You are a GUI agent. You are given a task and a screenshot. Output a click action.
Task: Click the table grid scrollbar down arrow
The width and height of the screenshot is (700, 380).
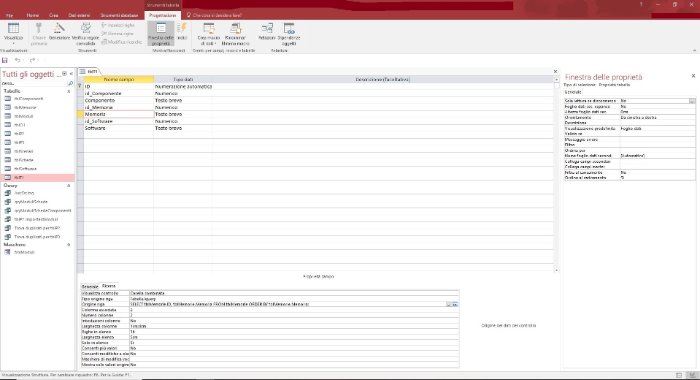(x=556, y=270)
